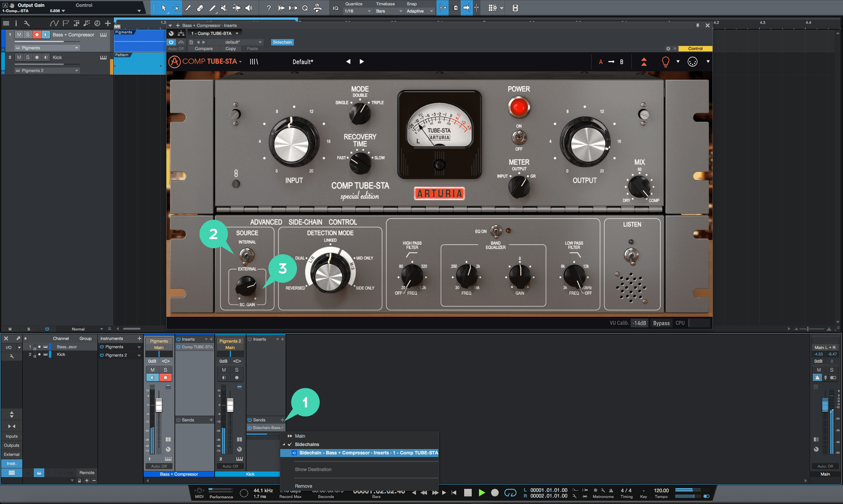Flip the POWER on/off switch

click(519, 137)
